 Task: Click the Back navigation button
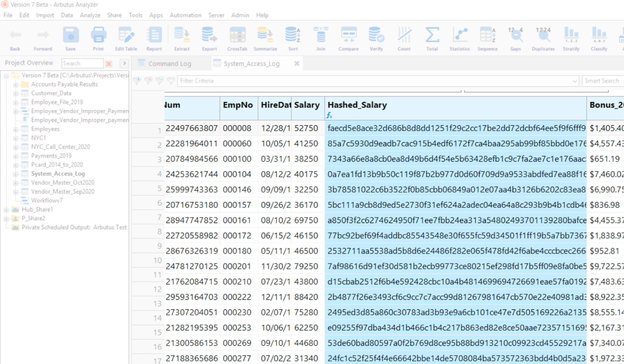(15, 38)
